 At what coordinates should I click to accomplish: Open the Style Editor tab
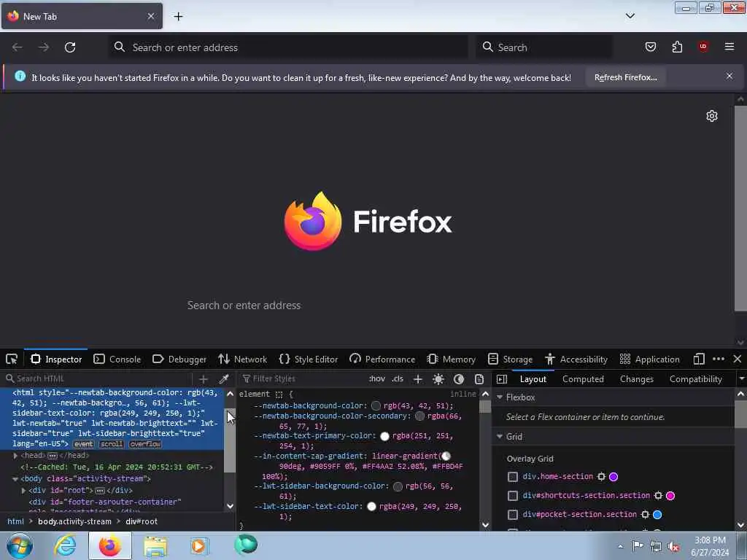click(x=309, y=359)
